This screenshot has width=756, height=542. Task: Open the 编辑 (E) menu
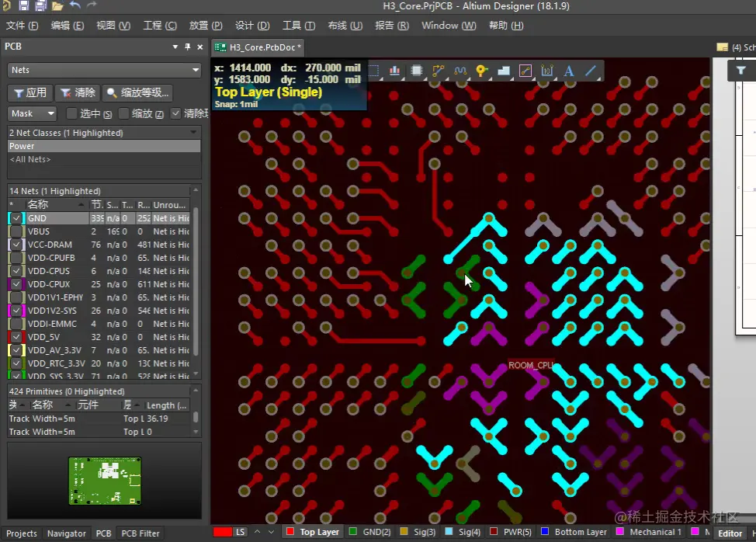click(x=67, y=26)
